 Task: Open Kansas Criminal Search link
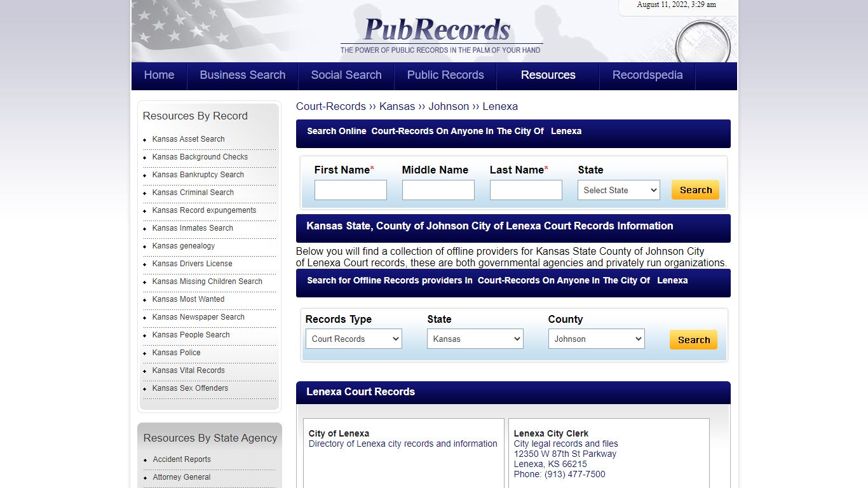[x=193, y=193]
